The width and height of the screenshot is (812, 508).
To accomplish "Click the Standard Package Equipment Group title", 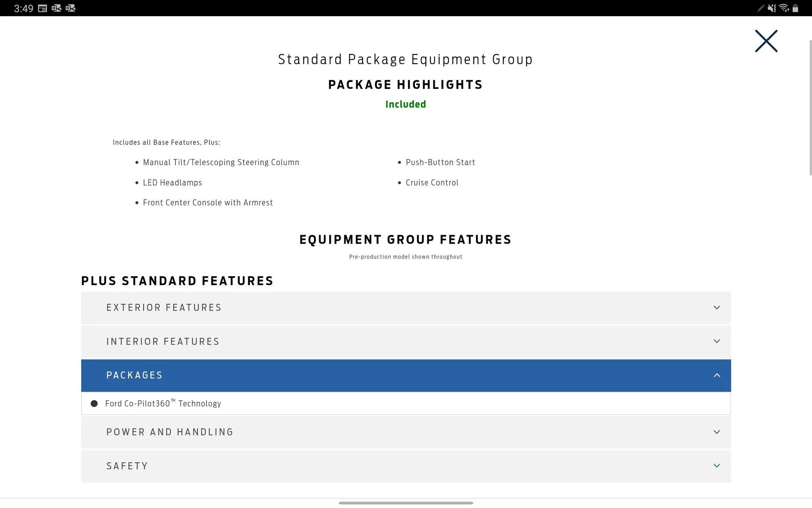I will pyautogui.click(x=406, y=59).
